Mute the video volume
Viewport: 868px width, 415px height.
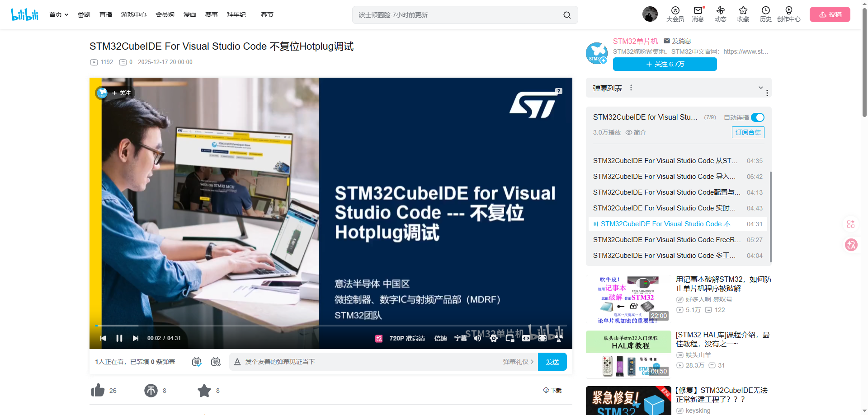pyautogui.click(x=477, y=338)
